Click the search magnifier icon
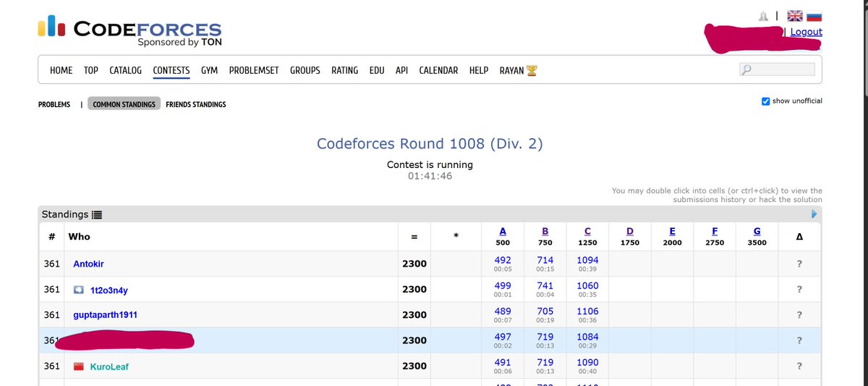This screenshot has width=868, height=386. 747,70
